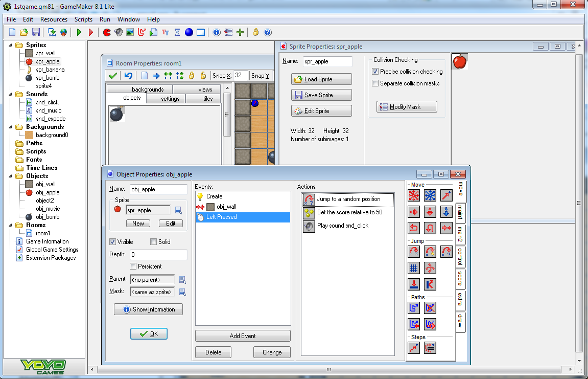Image resolution: width=588 pixels, height=379 pixels.
Task: Select obj_bomb in the resource tree
Action: coord(48,217)
